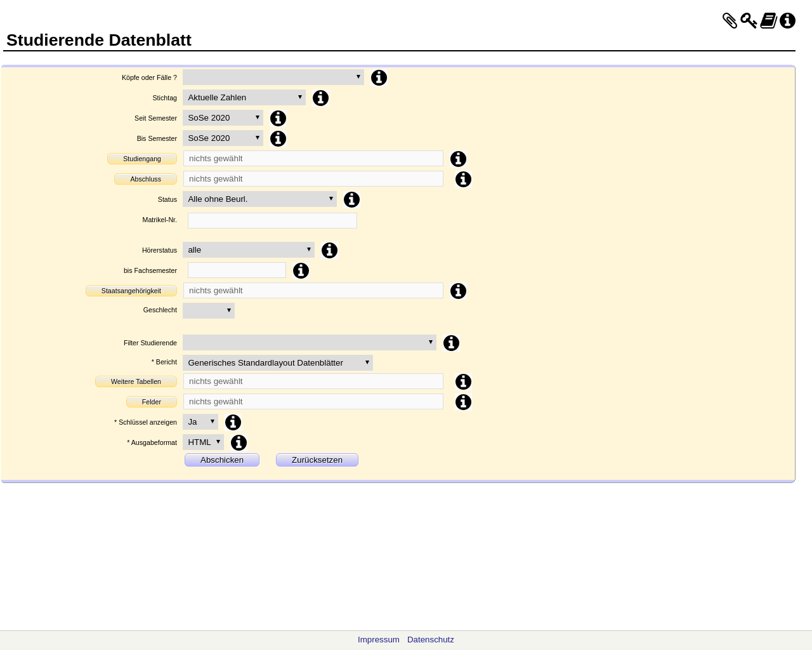
Task: Click the info icon in top toolbar
Action: click(787, 21)
